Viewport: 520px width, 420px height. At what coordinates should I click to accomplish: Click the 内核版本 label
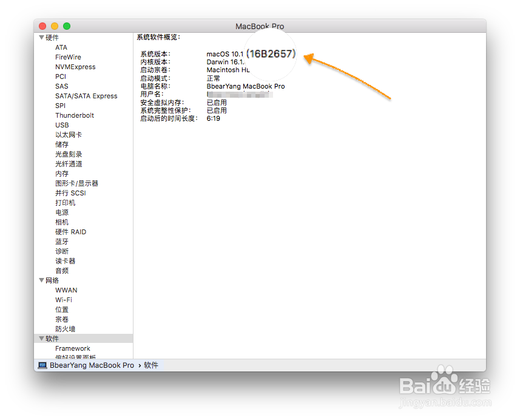coord(155,62)
